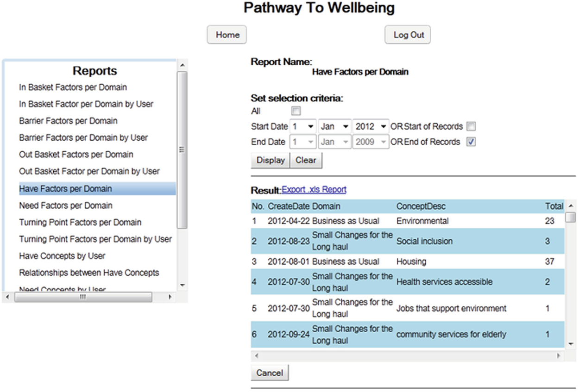The height and width of the screenshot is (392, 579).
Task: Click the Log Out button
Action: pos(407,34)
